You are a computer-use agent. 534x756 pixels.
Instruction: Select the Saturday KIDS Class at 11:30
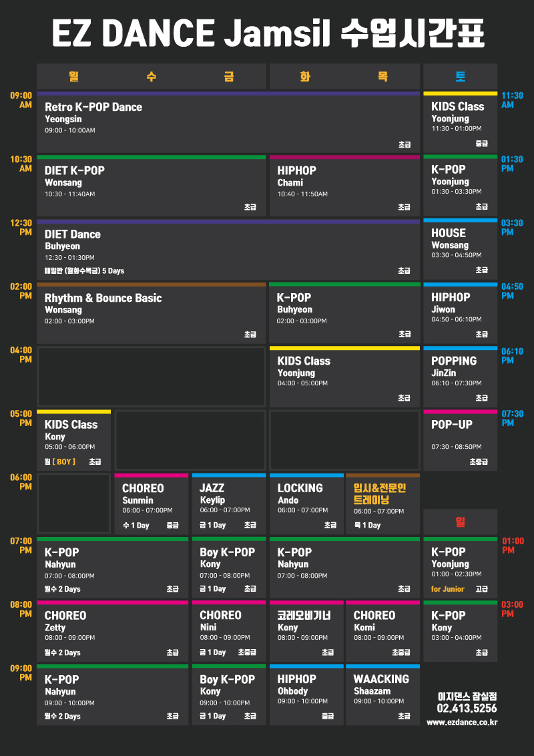tap(461, 122)
